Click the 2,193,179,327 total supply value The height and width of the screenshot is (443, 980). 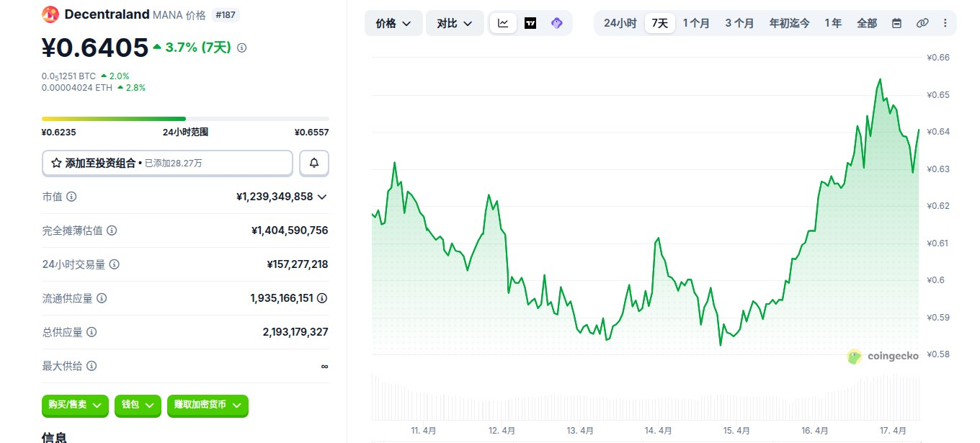click(x=295, y=332)
